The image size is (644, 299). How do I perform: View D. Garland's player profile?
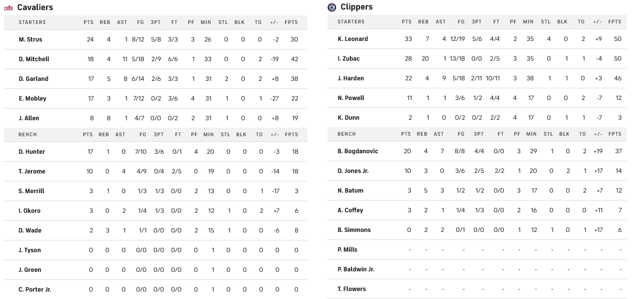coord(34,79)
